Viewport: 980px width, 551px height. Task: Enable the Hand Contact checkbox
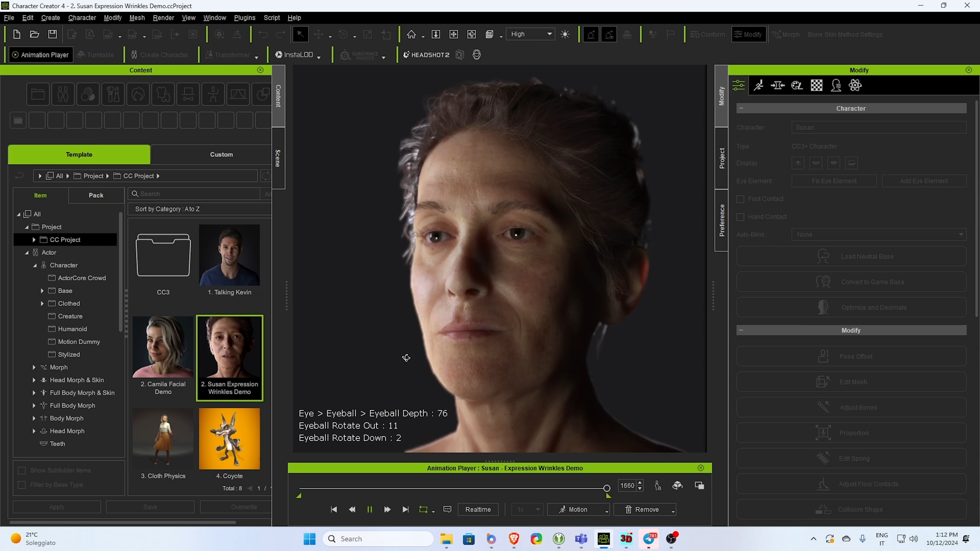click(740, 217)
